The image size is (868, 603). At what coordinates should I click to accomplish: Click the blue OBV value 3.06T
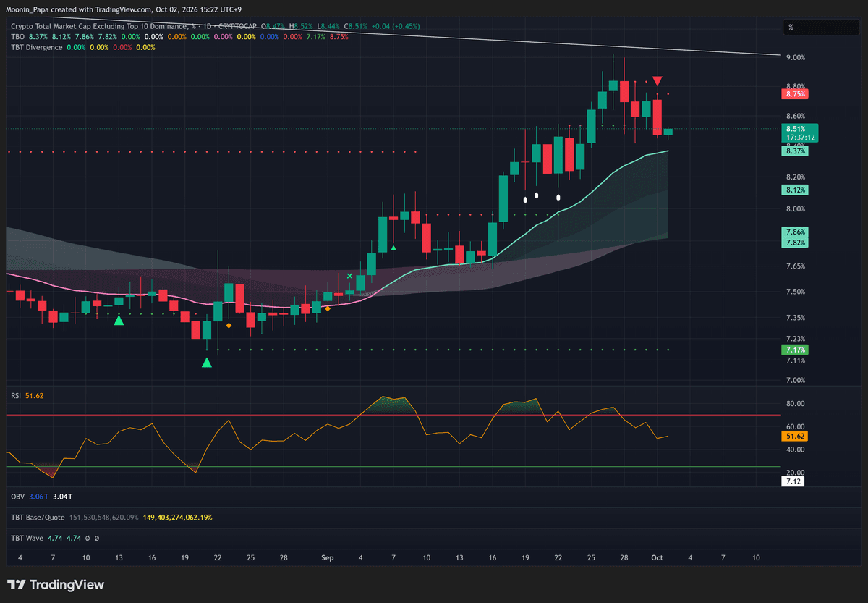(39, 497)
